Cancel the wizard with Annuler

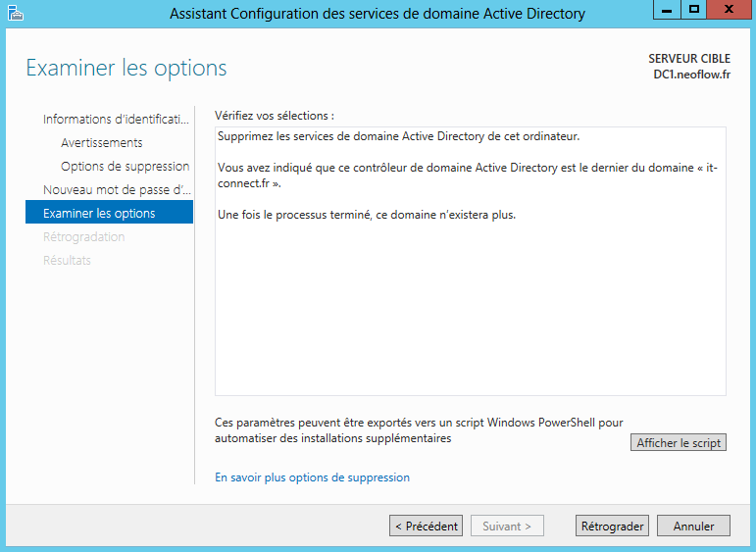[693, 526]
